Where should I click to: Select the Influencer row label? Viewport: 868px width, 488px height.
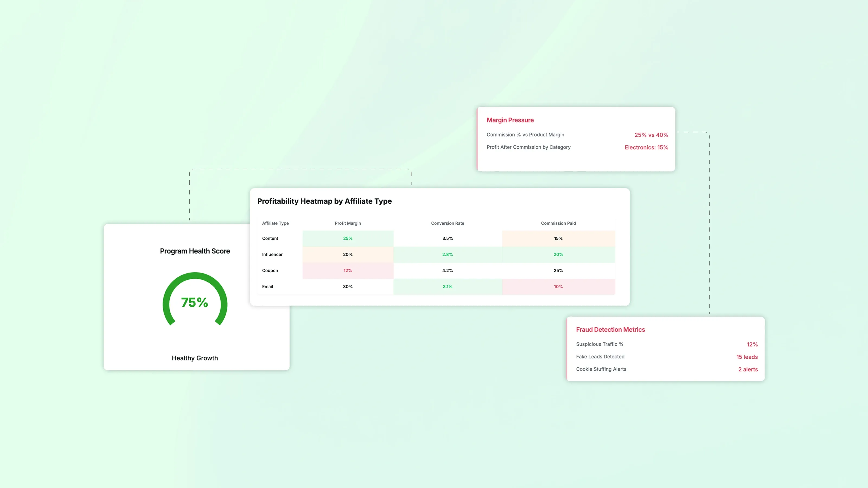point(272,255)
